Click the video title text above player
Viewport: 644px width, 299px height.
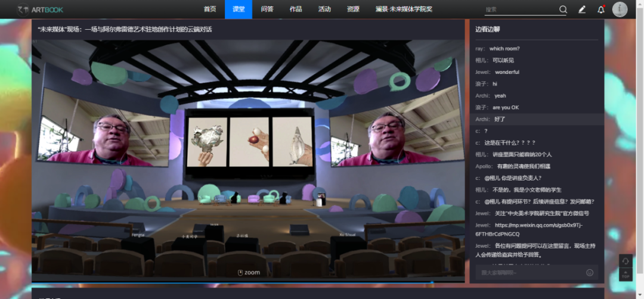coord(125,30)
